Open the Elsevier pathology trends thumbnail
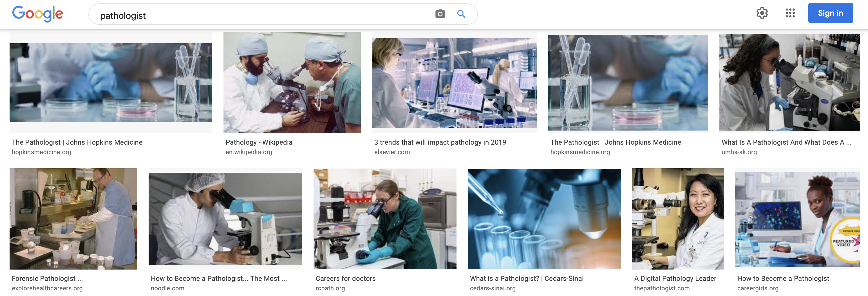This screenshot has width=868, height=296. [x=454, y=82]
